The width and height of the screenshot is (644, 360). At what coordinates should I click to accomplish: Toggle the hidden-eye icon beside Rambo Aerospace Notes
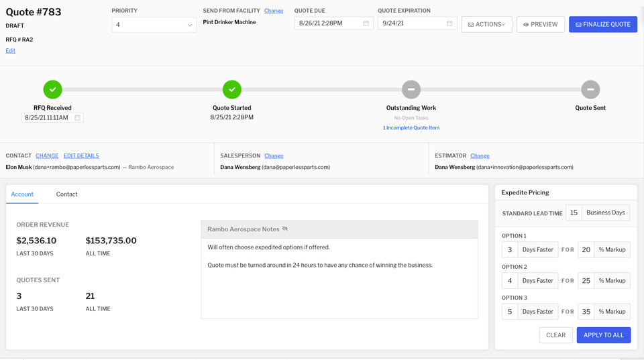pyautogui.click(x=285, y=229)
